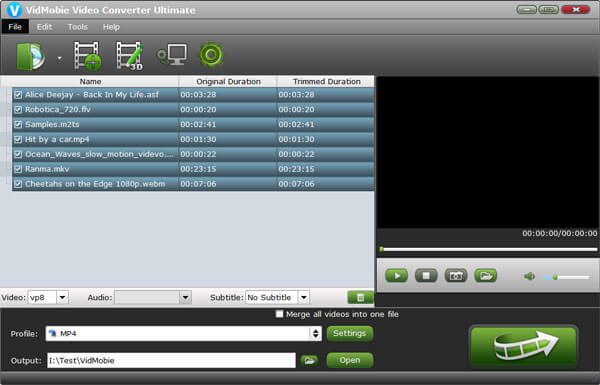Open the Edit menu
Screen dimensions: 600x385
[x=44, y=27]
